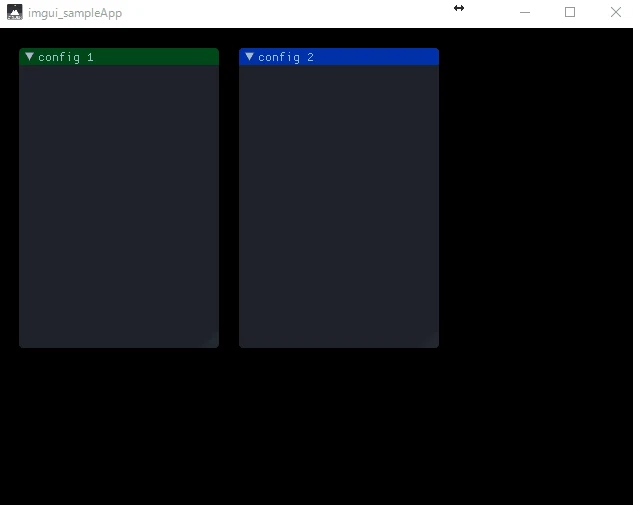Click the imgui_sampleApp title text
The width and height of the screenshot is (633, 505).
75,13
